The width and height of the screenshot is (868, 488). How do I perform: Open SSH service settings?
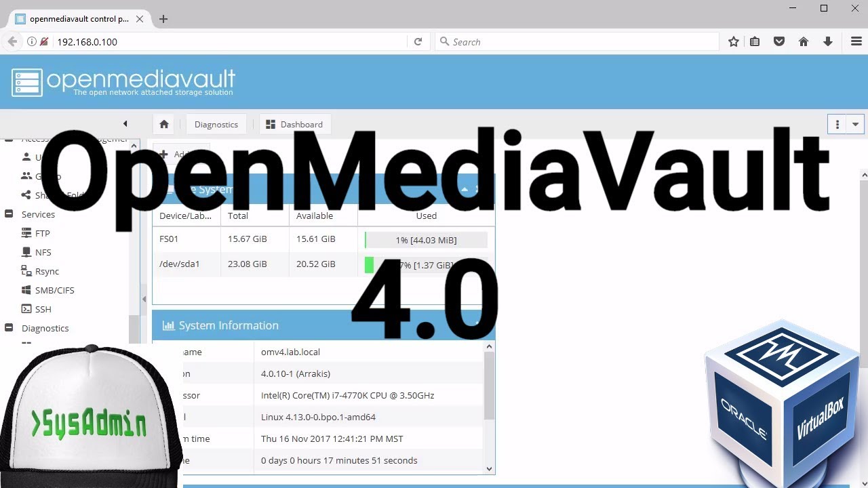[43, 309]
